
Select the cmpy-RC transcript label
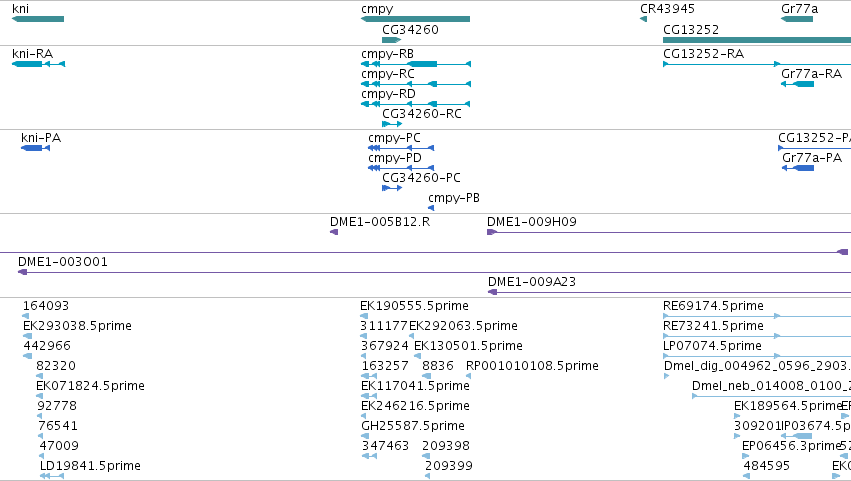[388, 74]
